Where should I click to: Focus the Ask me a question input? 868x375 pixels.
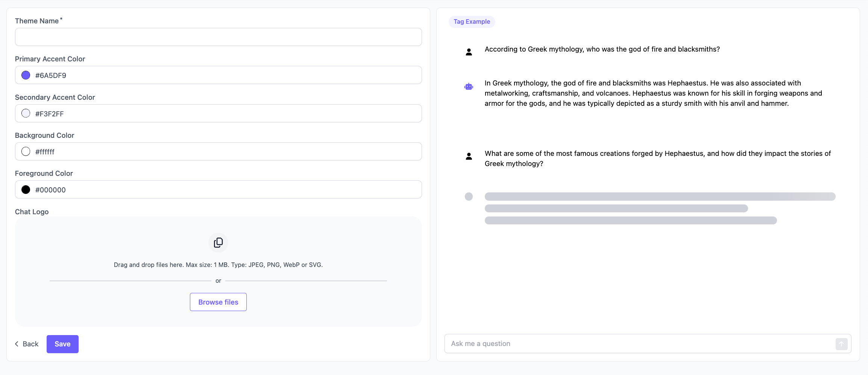click(639, 344)
